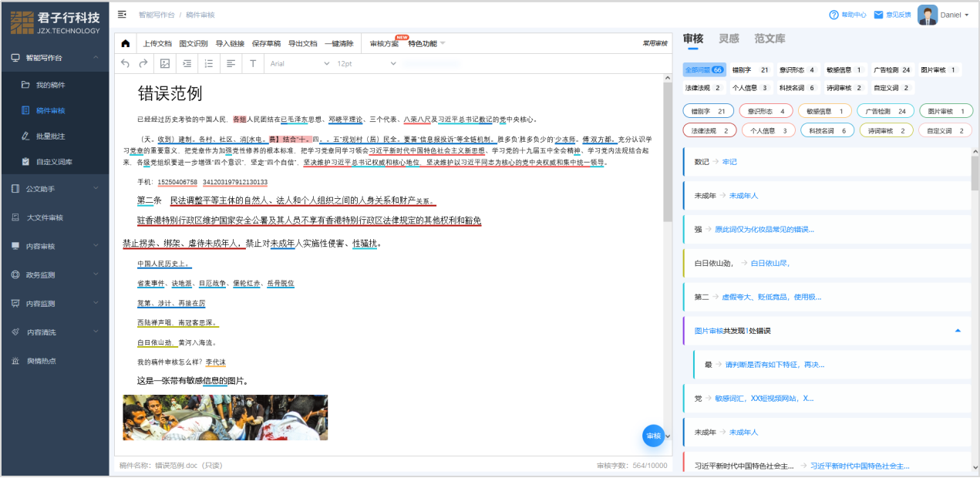Screen dimensions: 980x478
Task: Redo the last edit
Action: click(143, 63)
